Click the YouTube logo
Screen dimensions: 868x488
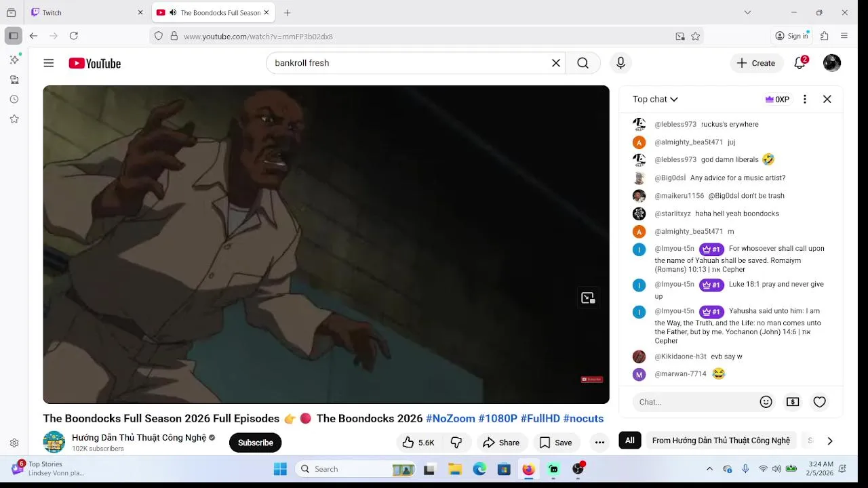tap(94, 63)
